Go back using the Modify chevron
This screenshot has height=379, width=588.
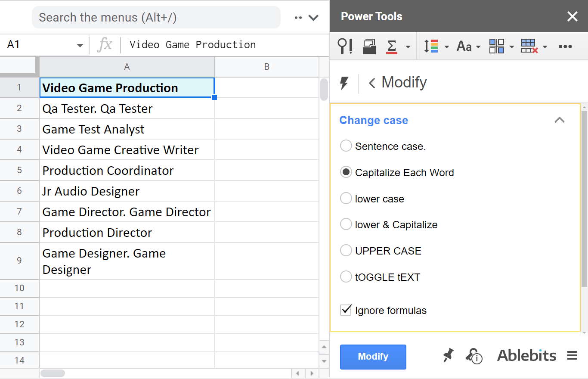371,82
